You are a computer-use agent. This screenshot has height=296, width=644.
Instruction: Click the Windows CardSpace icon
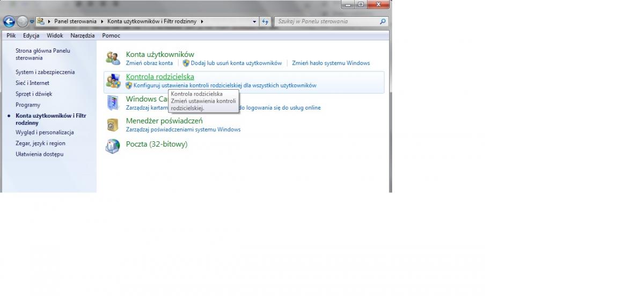tap(113, 102)
